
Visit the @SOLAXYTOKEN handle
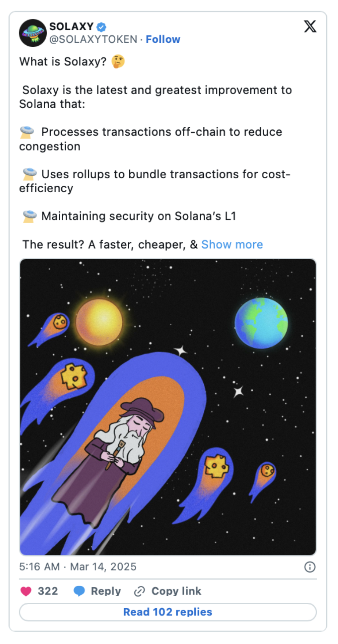click(x=93, y=39)
